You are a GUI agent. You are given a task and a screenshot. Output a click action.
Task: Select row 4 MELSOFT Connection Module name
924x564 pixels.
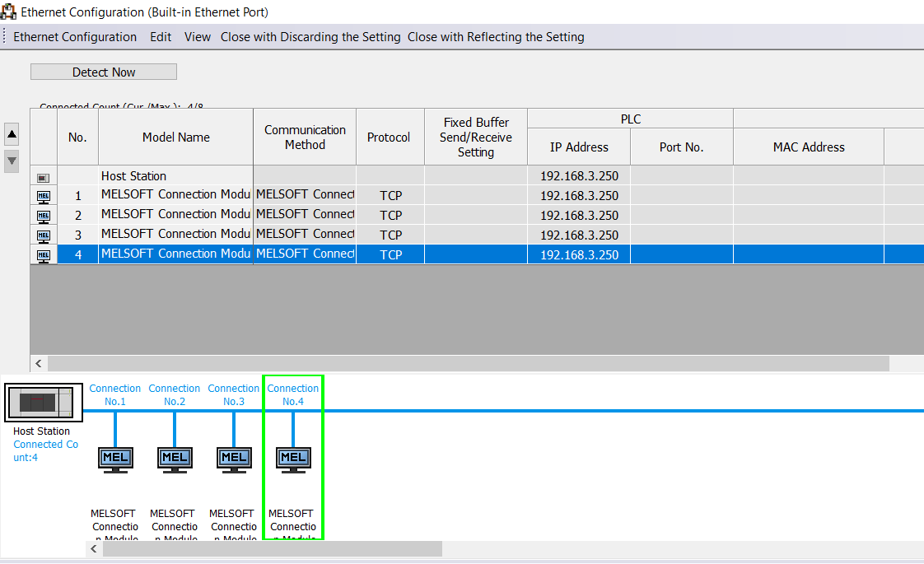click(x=175, y=254)
